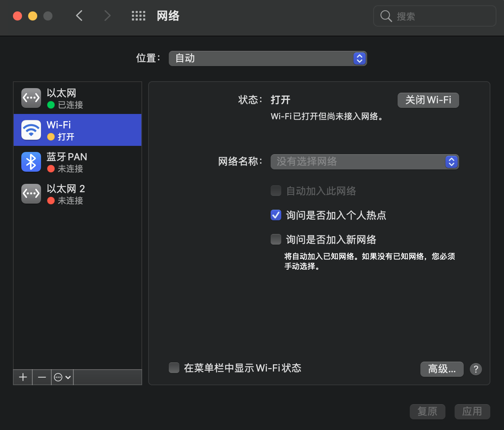
Task: Click the 应用 apply button
Action: click(472, 412)
